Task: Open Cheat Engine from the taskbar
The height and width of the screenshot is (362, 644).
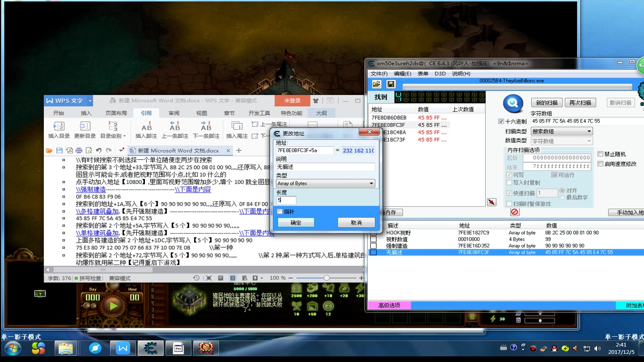Action: (150, 348)
